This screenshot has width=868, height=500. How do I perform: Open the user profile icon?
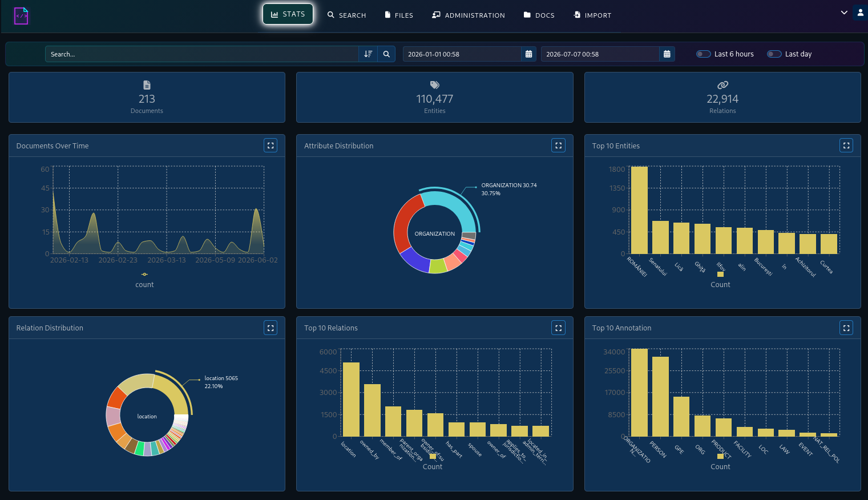[860, 13]
